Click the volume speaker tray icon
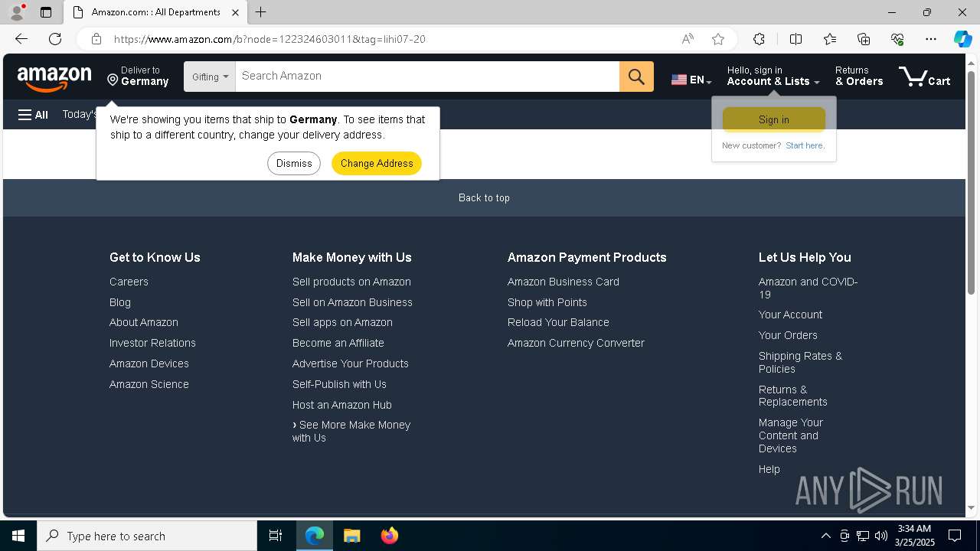980x551 pixels. pyautogui.click(x=881, y=536)
